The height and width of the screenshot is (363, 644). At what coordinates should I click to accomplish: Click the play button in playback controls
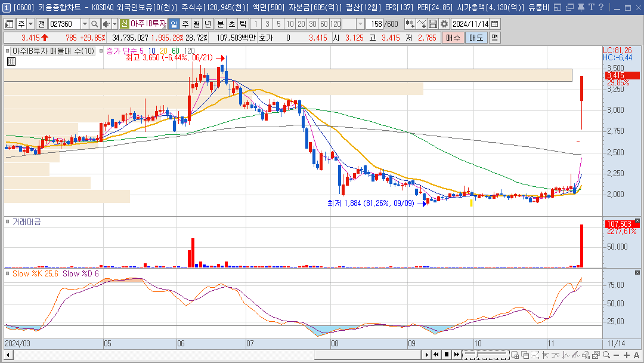(x=427, y=355)
